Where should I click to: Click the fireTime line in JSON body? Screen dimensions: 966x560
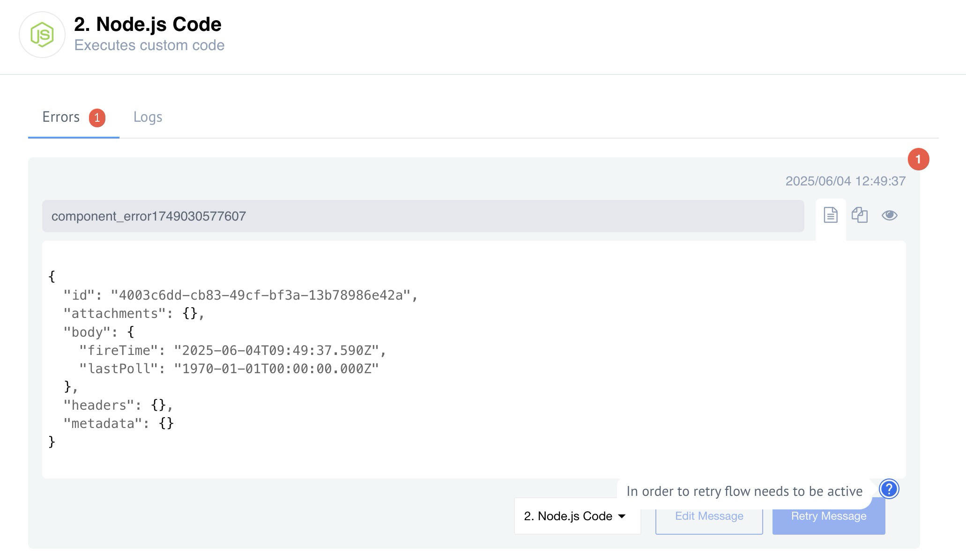pyautogui.click(x=233, y=351)
